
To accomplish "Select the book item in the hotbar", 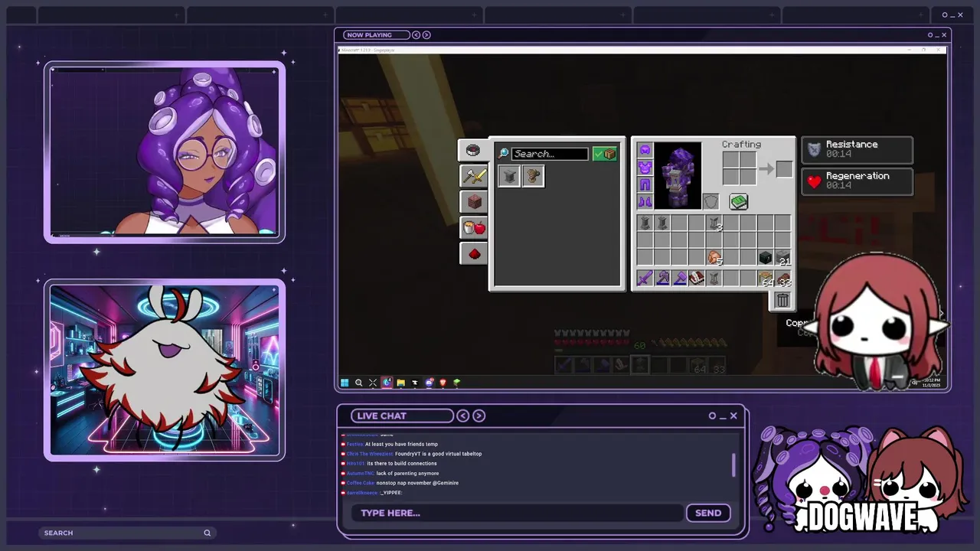I will click(x=696, y=279).
